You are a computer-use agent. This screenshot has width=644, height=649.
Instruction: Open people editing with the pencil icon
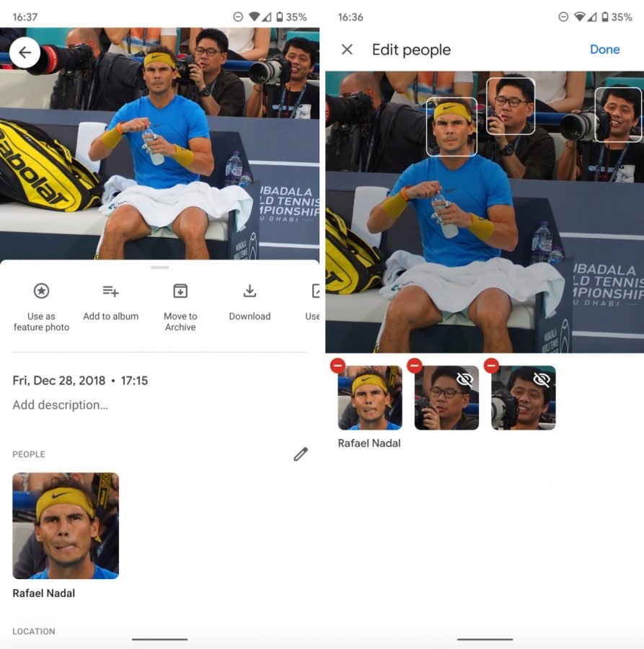pos(301,454)
